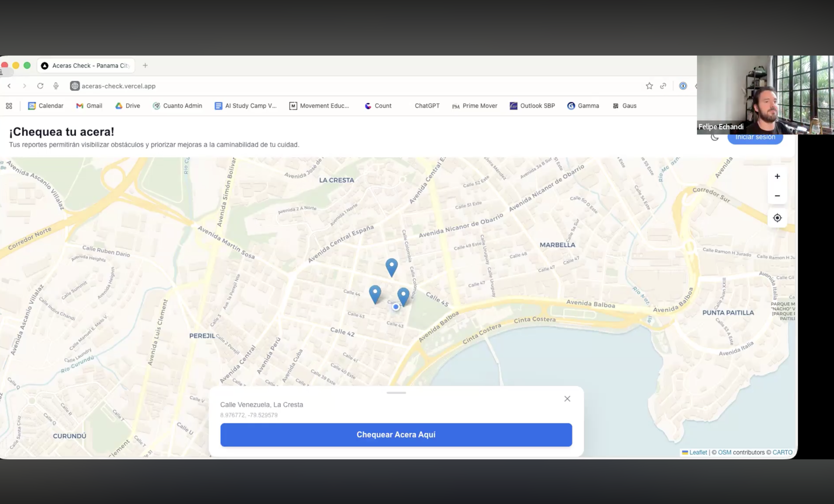Center the map on your current location
Viewport: 834px width, 504px height.
[777, 218]
